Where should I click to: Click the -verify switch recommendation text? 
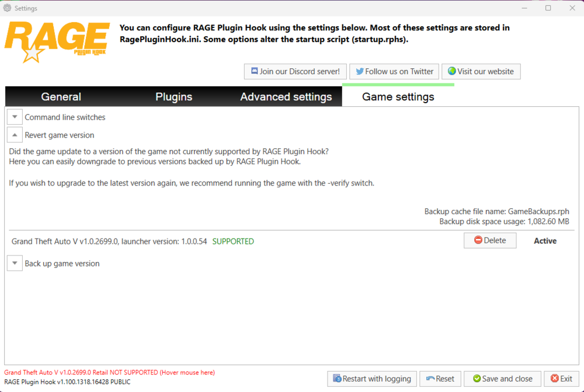pos(192,183)
